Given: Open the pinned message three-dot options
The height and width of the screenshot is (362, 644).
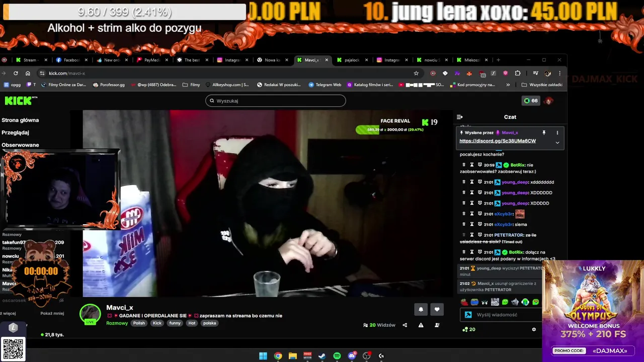Looking at the screenshot, I should click(x=557, y=133).
